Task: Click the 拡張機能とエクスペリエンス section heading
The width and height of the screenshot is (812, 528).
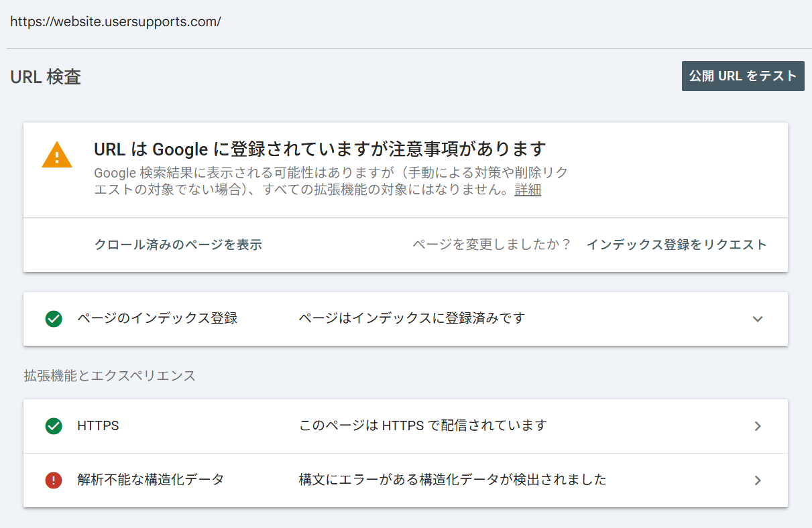Action: 110,375
